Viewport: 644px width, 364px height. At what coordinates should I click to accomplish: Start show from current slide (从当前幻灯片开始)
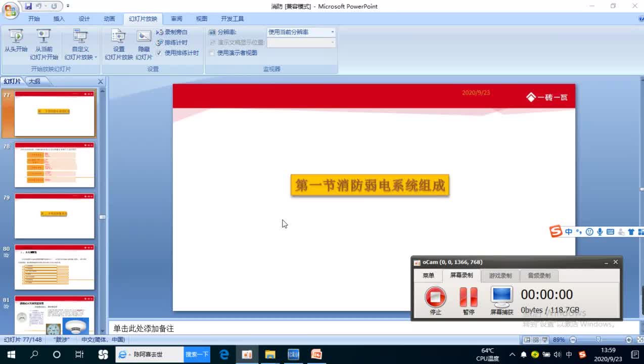(x=44, y=45)
